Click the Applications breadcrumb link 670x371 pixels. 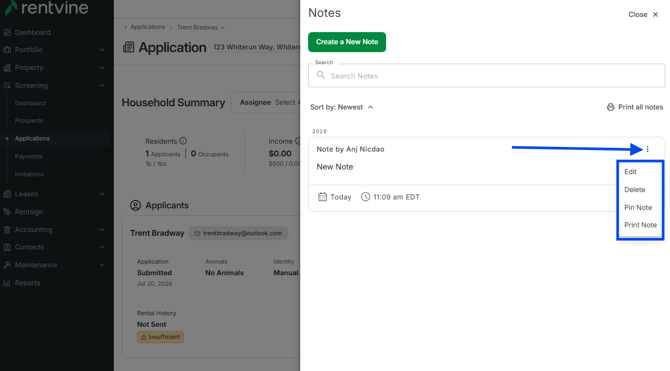[x=147, y=27]
